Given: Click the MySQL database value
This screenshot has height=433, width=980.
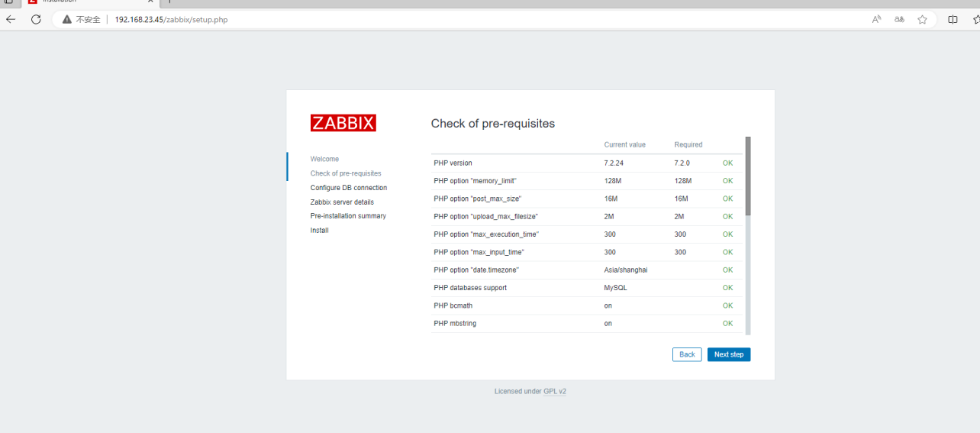Looking at the screenshot, I should 616,288.
